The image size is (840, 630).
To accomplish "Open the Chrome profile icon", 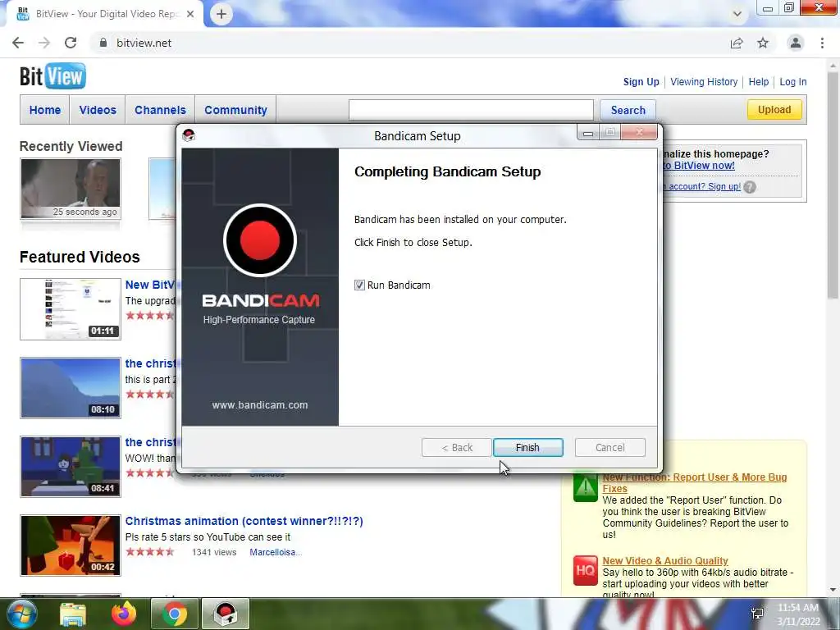I will tap(796, 43).
